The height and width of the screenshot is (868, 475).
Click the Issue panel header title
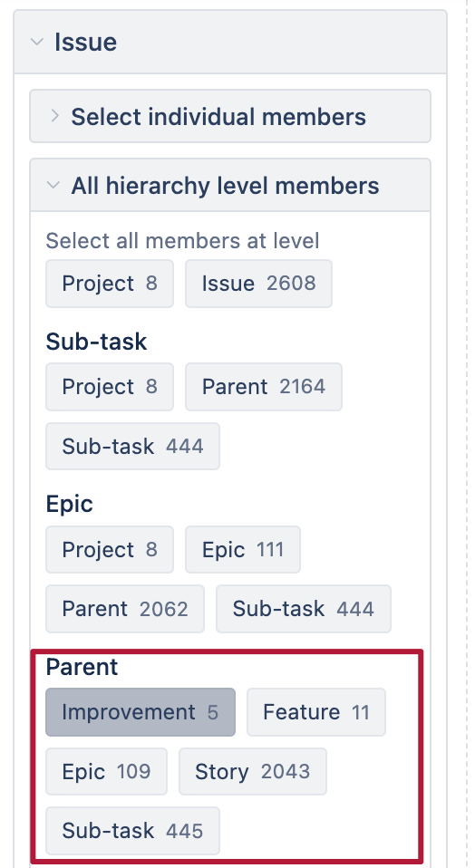86,42
